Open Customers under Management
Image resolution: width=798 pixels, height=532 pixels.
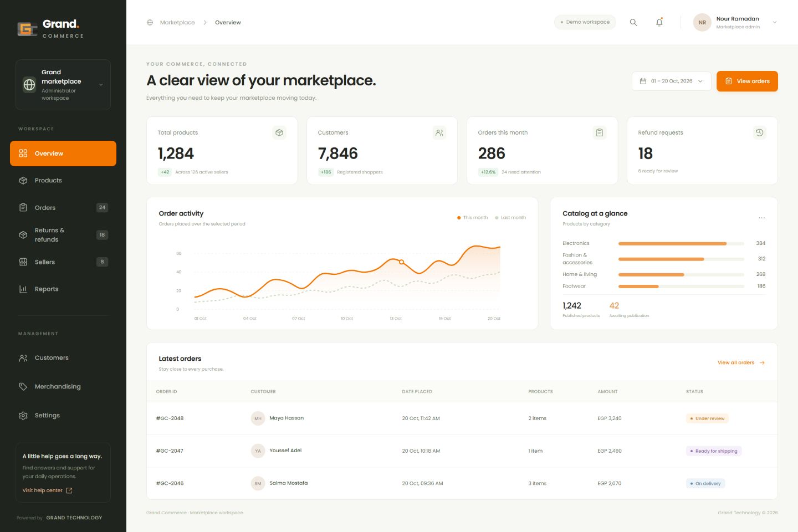[63, 358]
